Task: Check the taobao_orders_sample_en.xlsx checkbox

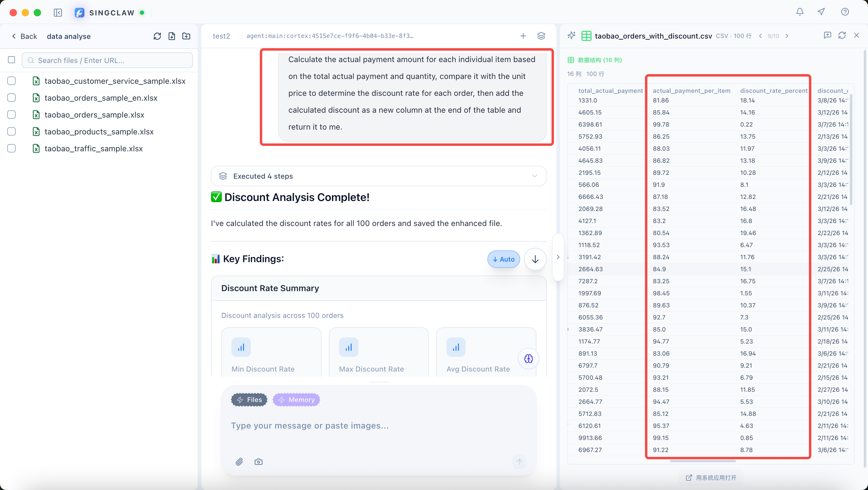Action: coord(11,98)
